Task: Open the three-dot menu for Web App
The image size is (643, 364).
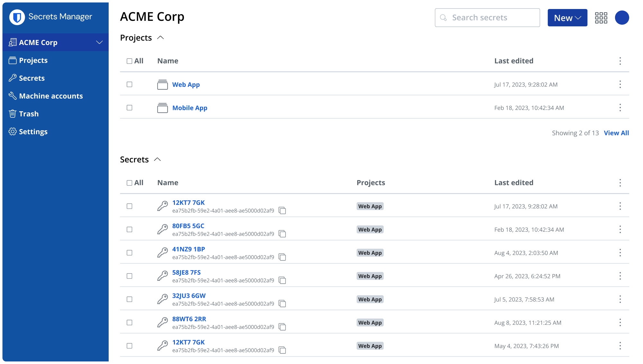Action: (620, 85)
